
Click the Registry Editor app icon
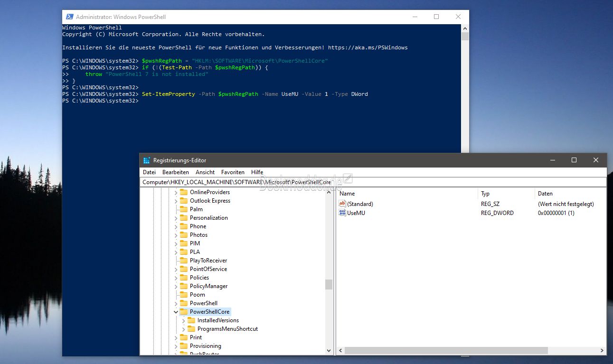pos(147,160)
